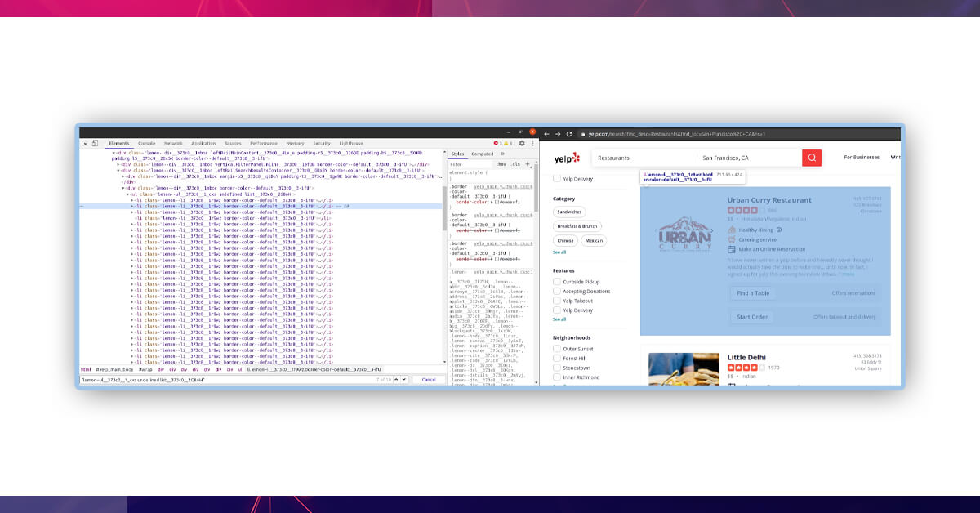This screenshot has height=513, width=980.
Task: Click the #eaeaef border-color swatch
Action: click(497, 202)
